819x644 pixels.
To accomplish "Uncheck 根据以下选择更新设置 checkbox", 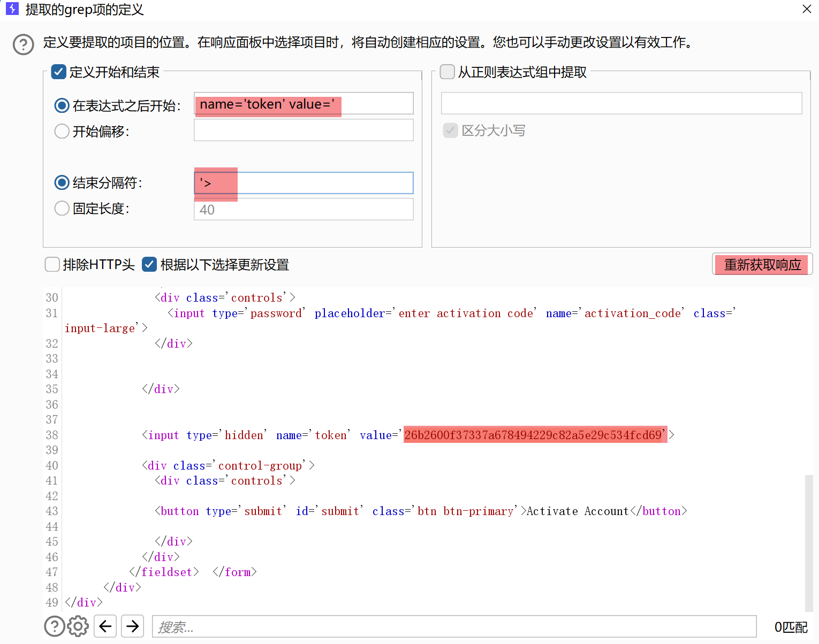I will (x=149, y=264).
